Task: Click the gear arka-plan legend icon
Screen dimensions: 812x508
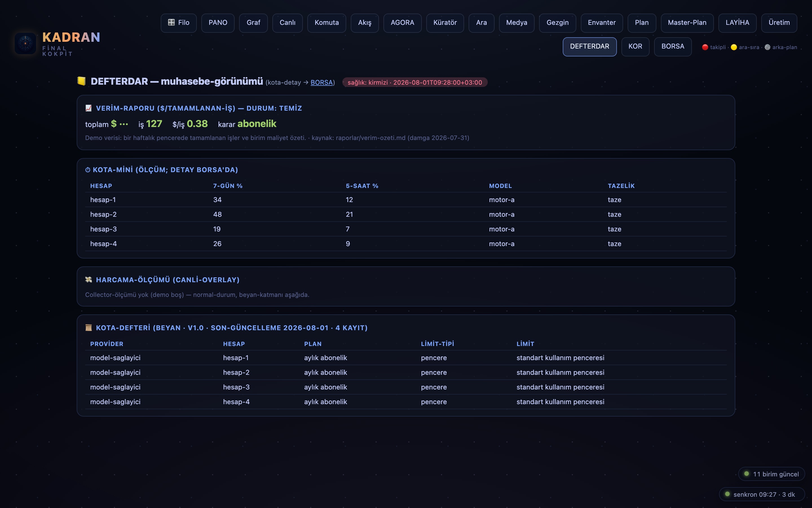Action: 767,47
